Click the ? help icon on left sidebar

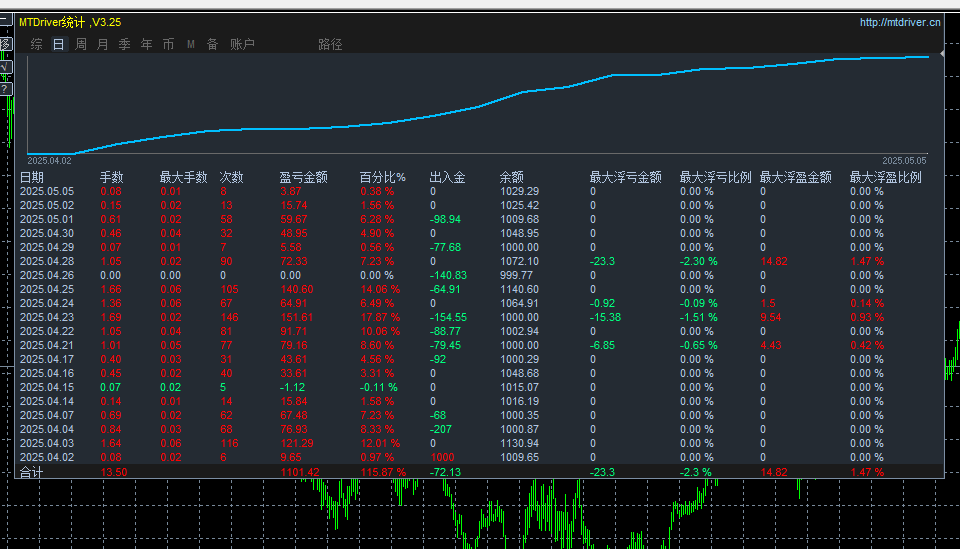pos(5,89)
